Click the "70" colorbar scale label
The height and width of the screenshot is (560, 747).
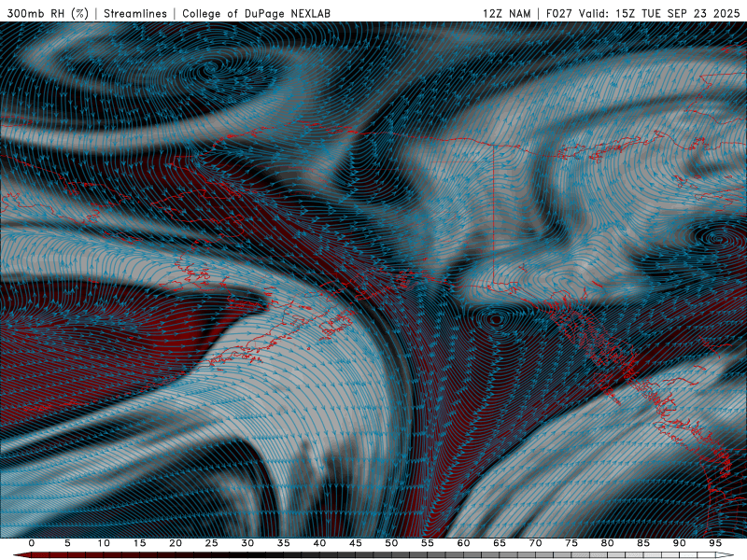pos(535,543)
